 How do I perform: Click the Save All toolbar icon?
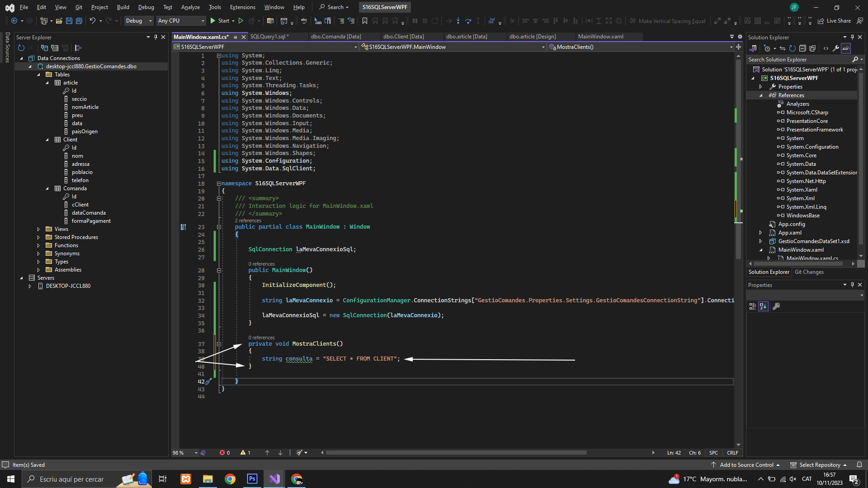[79, 21]
